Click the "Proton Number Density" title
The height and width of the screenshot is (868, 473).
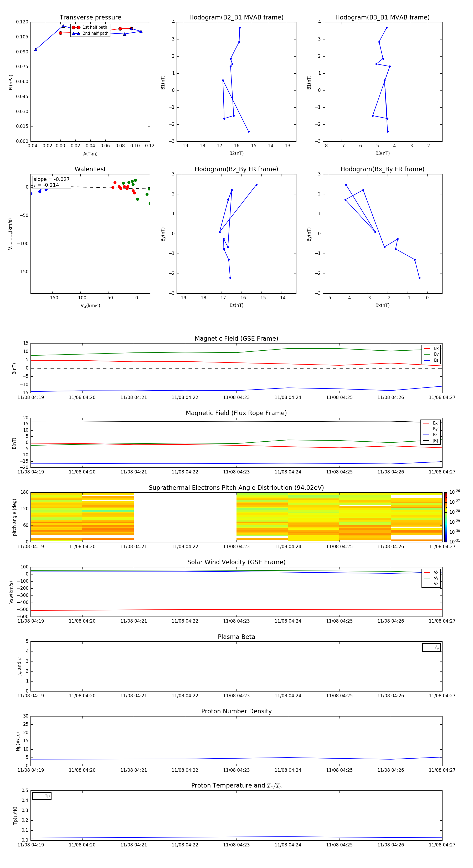coord(236,712)
